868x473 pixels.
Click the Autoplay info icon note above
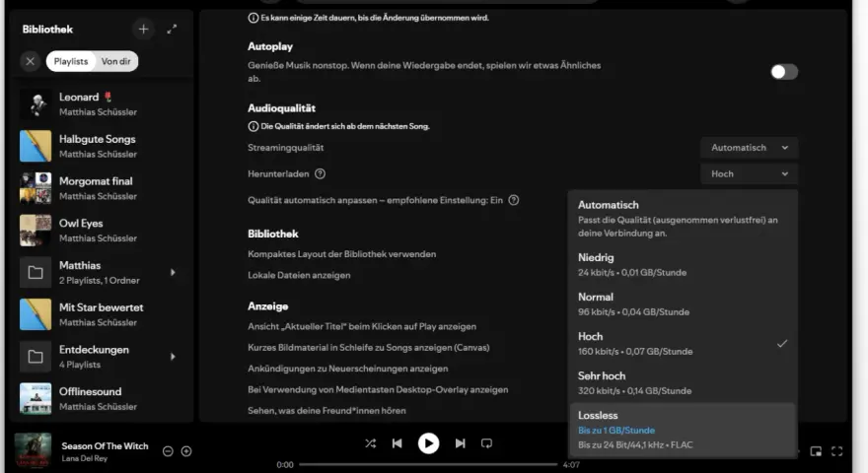coord(253,18)
